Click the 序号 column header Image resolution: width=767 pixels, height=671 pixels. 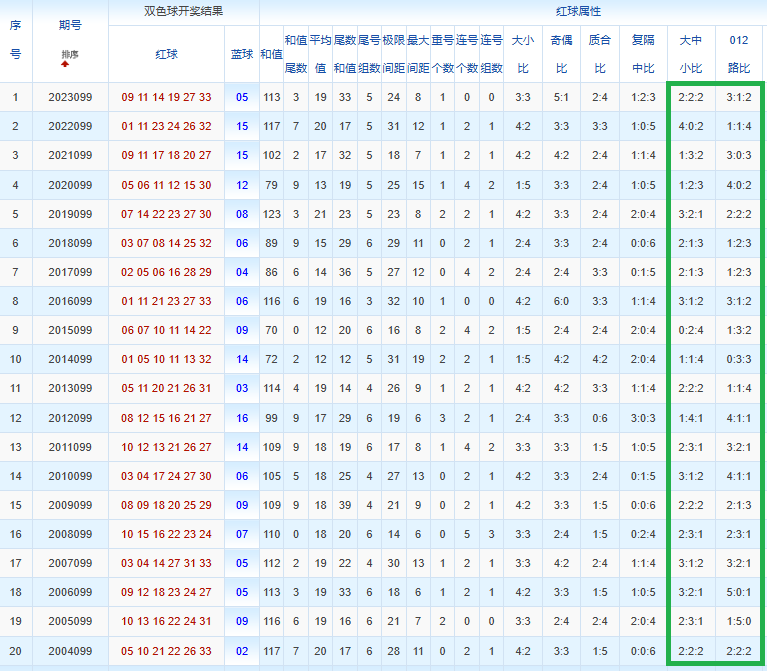16,40
